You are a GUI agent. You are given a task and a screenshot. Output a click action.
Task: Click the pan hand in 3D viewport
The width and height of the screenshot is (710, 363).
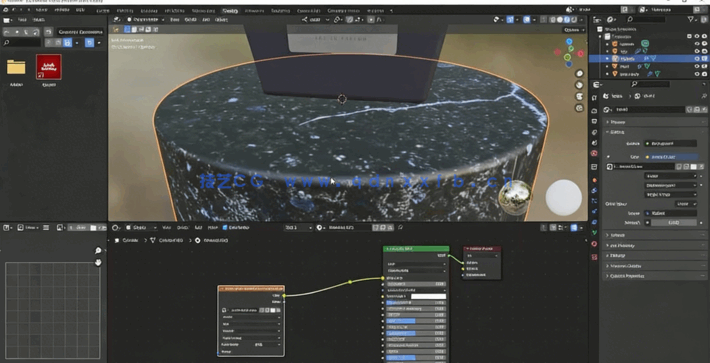pos(580,85)
